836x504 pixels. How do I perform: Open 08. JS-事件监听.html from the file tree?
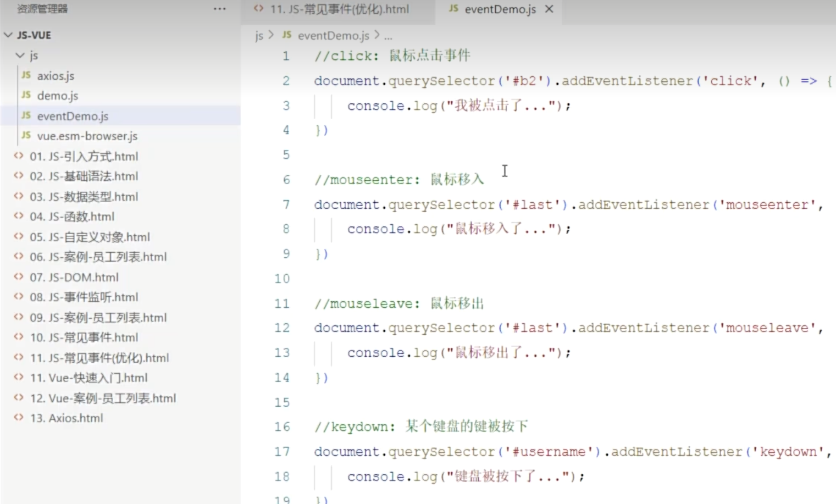pos(84,297)
